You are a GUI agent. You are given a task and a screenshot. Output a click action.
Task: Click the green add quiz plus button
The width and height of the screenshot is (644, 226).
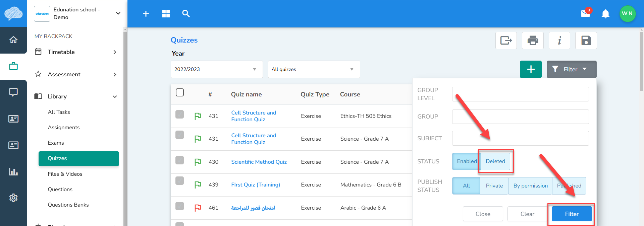[x=531, y=69]
